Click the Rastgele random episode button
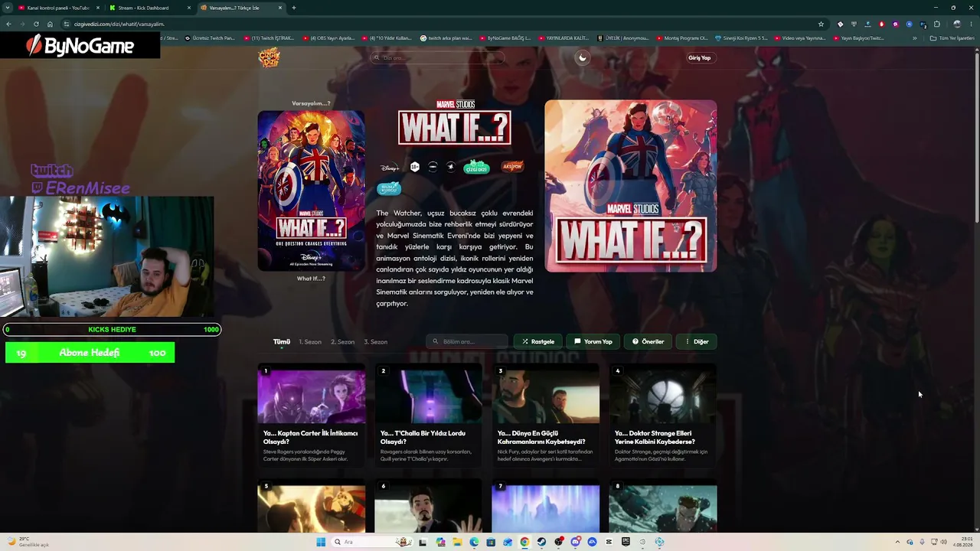The image size is (980, 551). (x=538, y=342)
